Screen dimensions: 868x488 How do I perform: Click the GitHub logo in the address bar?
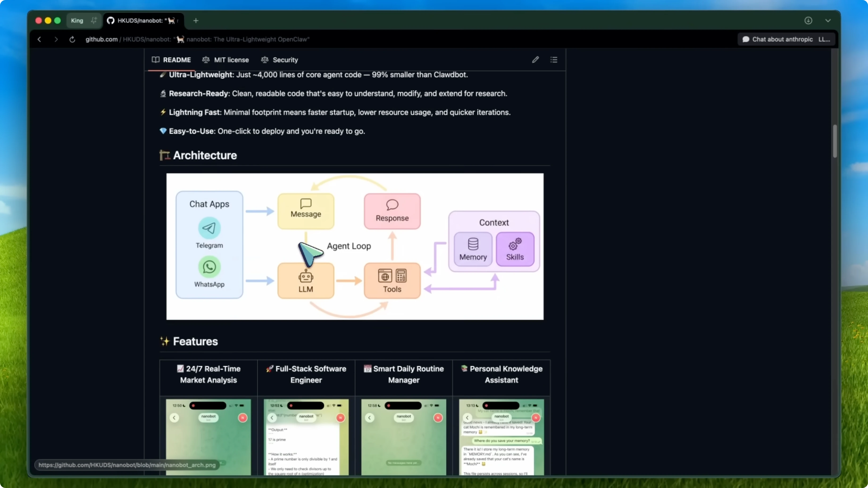[111, 21]
